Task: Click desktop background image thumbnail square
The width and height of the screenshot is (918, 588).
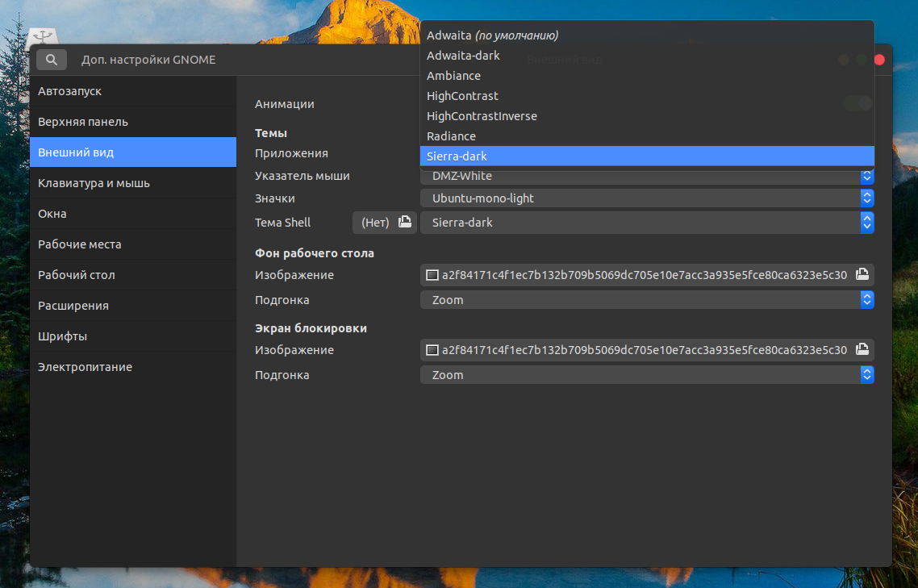Action: pos(432,275)
